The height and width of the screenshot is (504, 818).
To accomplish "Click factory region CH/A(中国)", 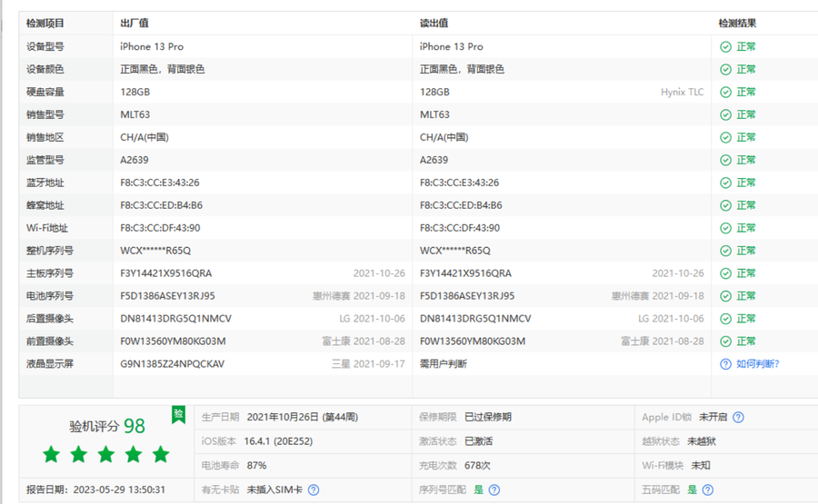I will (x=145, y=137).
